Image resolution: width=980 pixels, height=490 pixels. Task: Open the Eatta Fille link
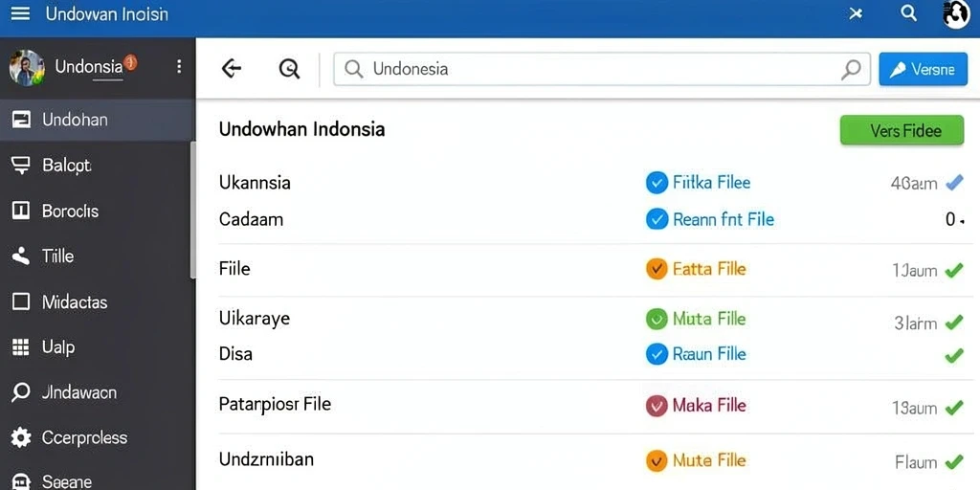coord(709,269)
